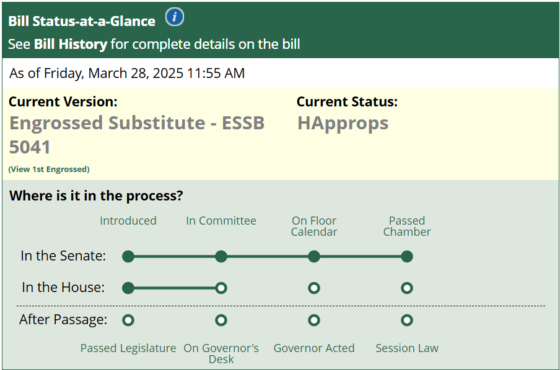This screenshot has width=560, height=370.
Task: Click the 'Current Status:' label
Action: pos(347,102)
